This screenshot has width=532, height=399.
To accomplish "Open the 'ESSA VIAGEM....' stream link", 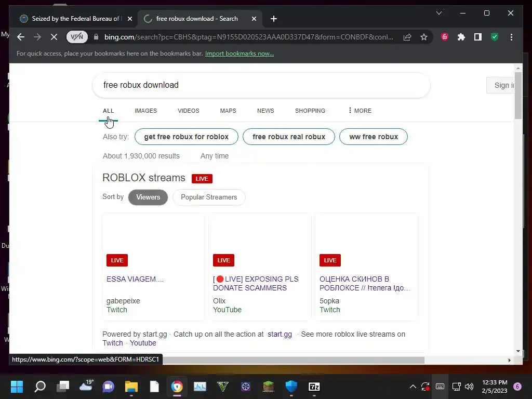I will [x=135, y=279].
